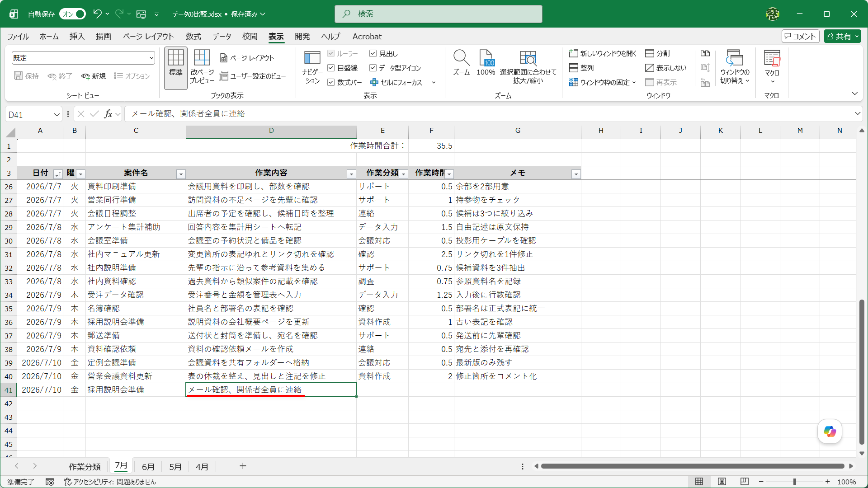Viewport: 868px width, 488px height.
Task: Switch to the 6月 sheet tab
Action: pyautogui.click(x=148, y=466)
